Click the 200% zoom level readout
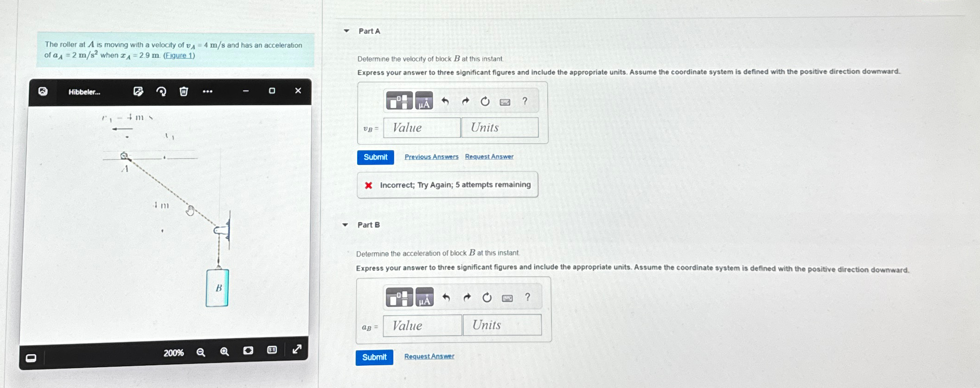Image resolution: width=980 pixels, height=388 pixels. 173,353
